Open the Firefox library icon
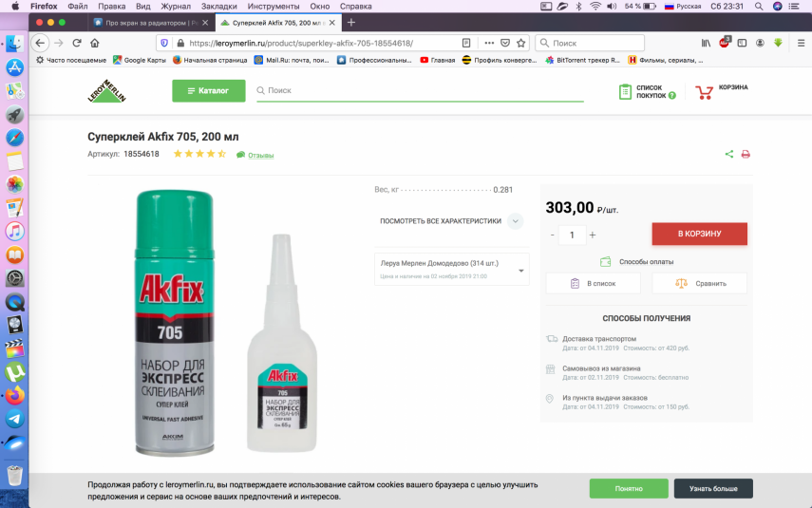 (x=706, y=43)
